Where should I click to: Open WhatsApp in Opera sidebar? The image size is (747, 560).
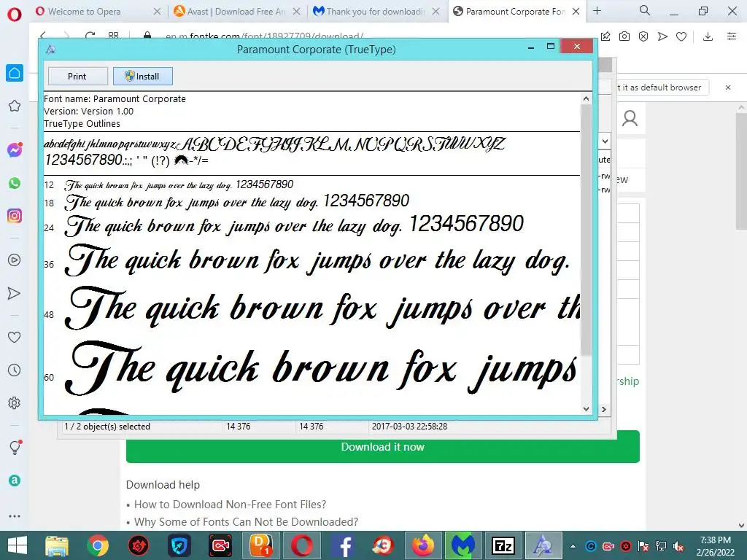click(x=15, y=183)
